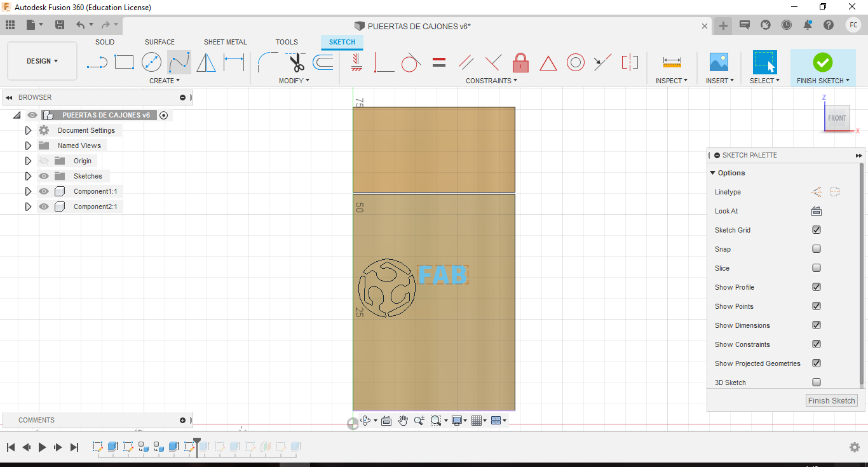Expand the Component2:1 node
868x467 pixels.
tap(28, 206)
